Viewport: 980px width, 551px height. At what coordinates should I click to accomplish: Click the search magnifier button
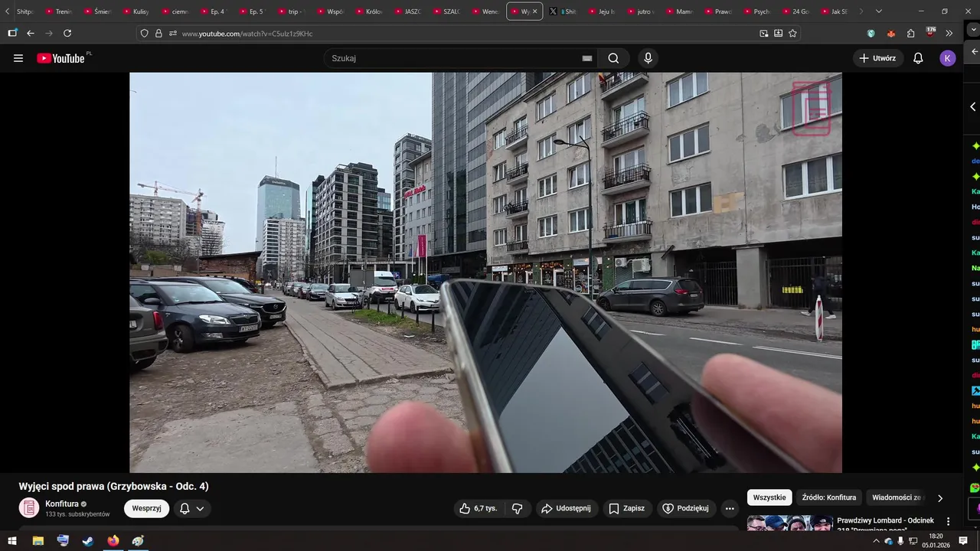click(x=613, y=58)
